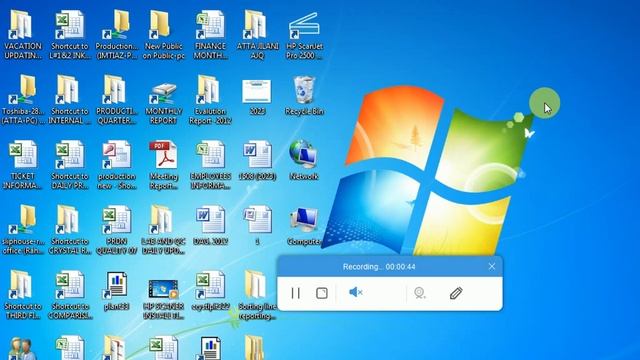Click the Recording timer title text
Viewport: 640px width, 360px height.
(x=379, y=267)
